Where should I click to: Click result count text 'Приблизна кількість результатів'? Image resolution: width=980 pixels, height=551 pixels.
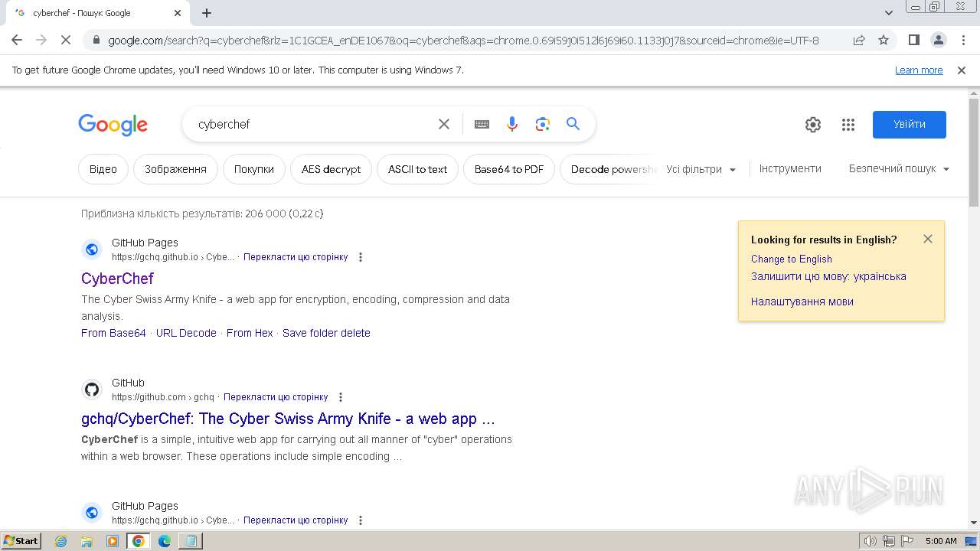(202, 214)
